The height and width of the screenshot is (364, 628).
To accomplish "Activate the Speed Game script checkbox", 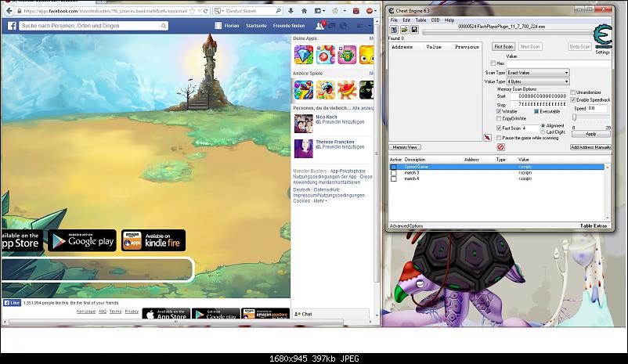I will point(394,167).
